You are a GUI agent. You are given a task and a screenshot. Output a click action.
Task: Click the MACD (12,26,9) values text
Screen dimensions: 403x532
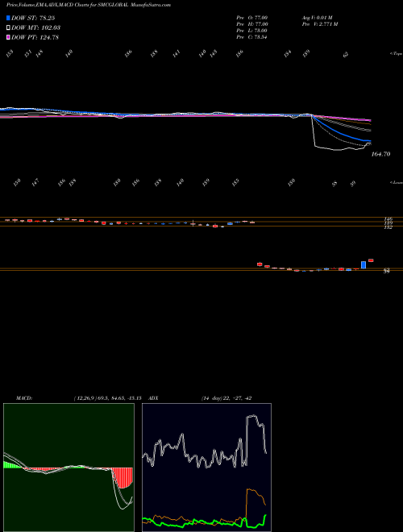tap(107, 398)
